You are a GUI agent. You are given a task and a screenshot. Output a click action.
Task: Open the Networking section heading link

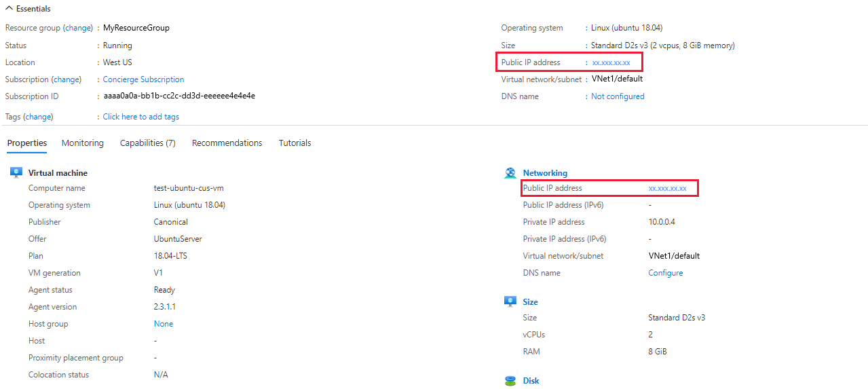tap(545, 173)
